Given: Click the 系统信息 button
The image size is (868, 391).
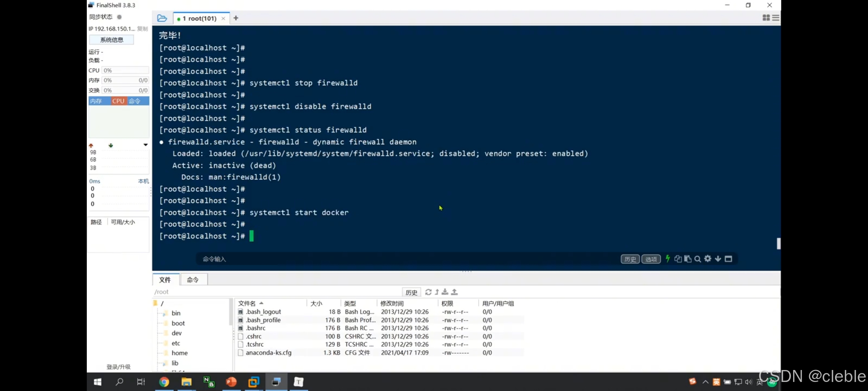Looking at the screenshot, I should click(x=112, y=40).
